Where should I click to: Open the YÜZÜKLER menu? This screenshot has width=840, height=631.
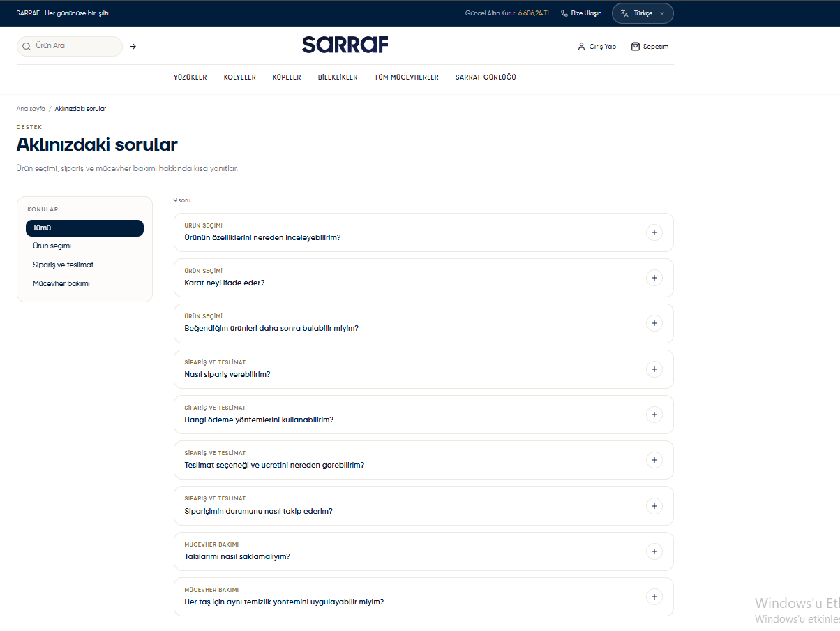pos(190,77)
